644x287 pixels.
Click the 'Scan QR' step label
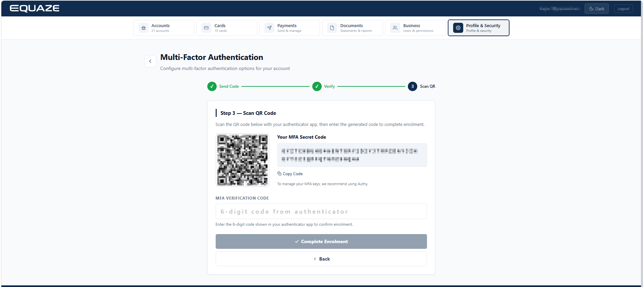click(428, 86)
